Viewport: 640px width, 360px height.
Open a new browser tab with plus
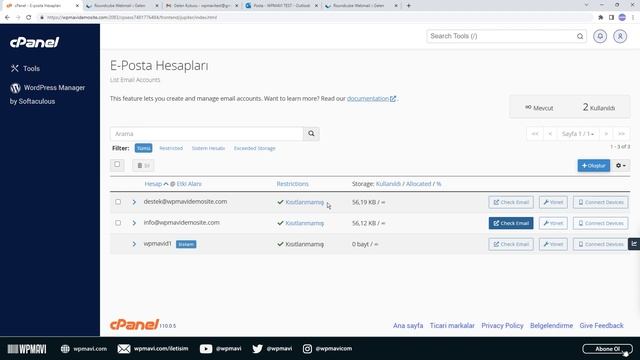tap(409, 6)
